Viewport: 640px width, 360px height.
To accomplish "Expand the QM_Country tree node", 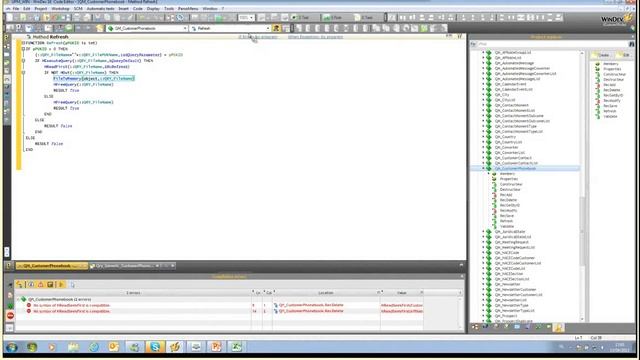I will (483, 137).
